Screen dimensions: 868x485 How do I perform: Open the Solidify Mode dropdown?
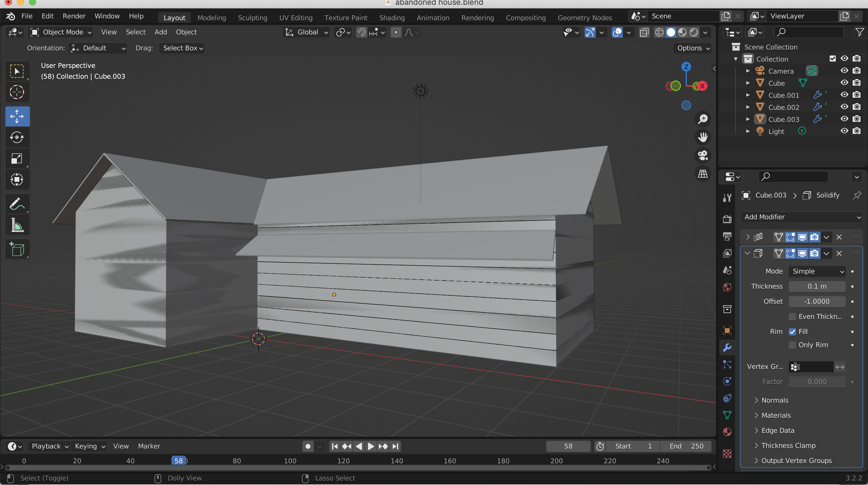point(817,271)
